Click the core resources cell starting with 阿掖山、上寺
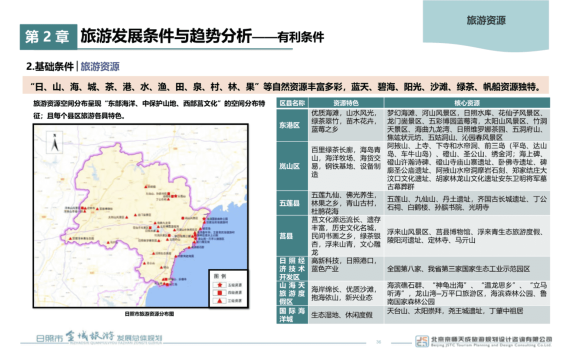This screenshot has height=360, width=570. tap(467, 166)
